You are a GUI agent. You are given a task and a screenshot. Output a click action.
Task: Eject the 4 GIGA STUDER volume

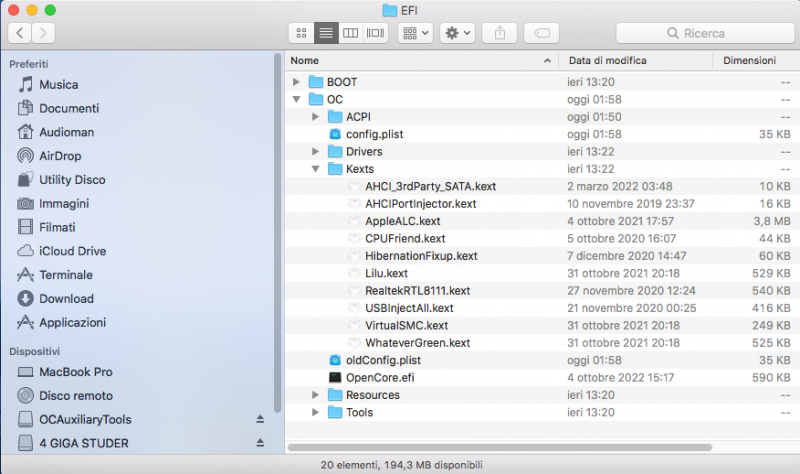(x=260, y=443)
